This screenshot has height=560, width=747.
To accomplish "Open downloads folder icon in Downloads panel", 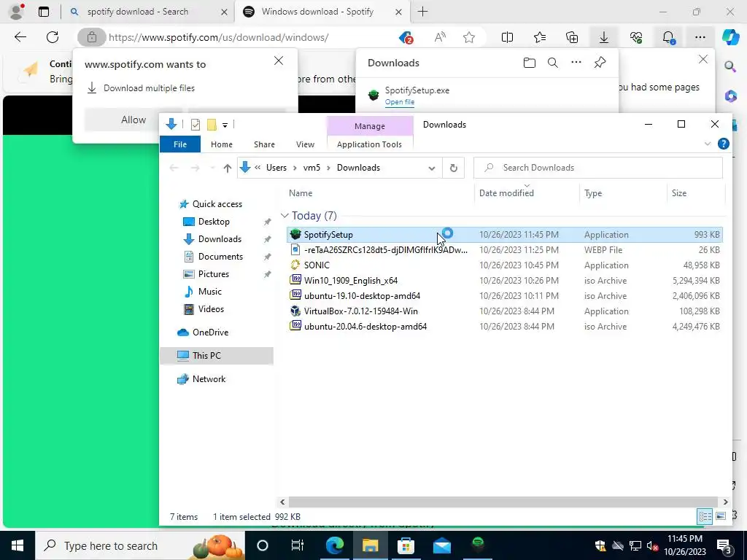I will 530,63.
